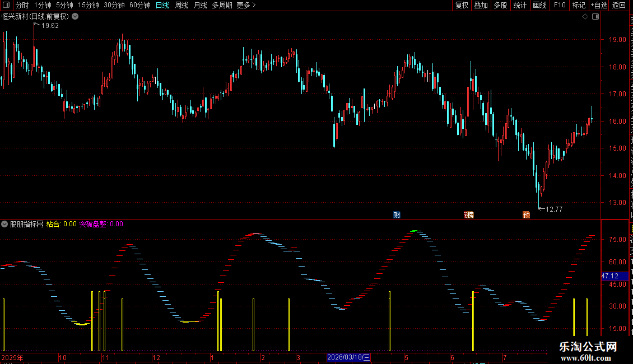Click the 恒兴新材(日线.前复权) title

[x=35, y=17]
